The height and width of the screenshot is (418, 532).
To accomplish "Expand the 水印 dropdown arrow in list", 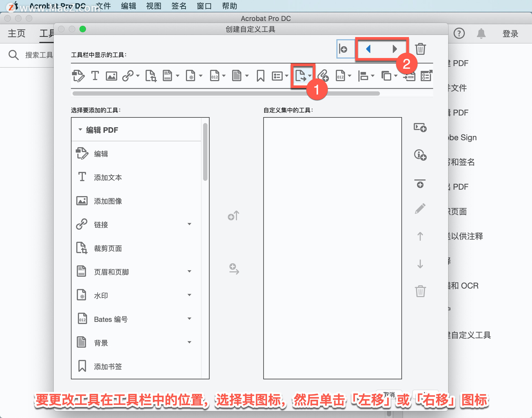I will pos(190,295).
